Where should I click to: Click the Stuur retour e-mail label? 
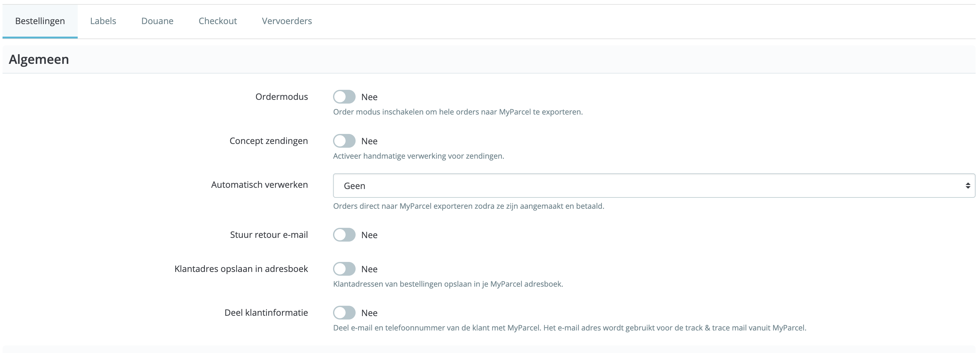pyautogui.click(x=268, y=235)
